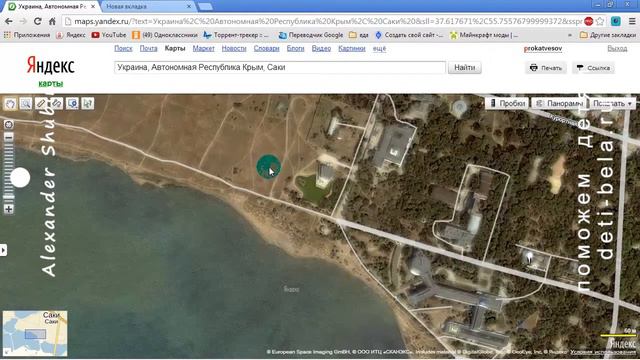The width and height of the screenshot is (640, 360).
Task: Open the Маркет service link
Action: (203, 48)
